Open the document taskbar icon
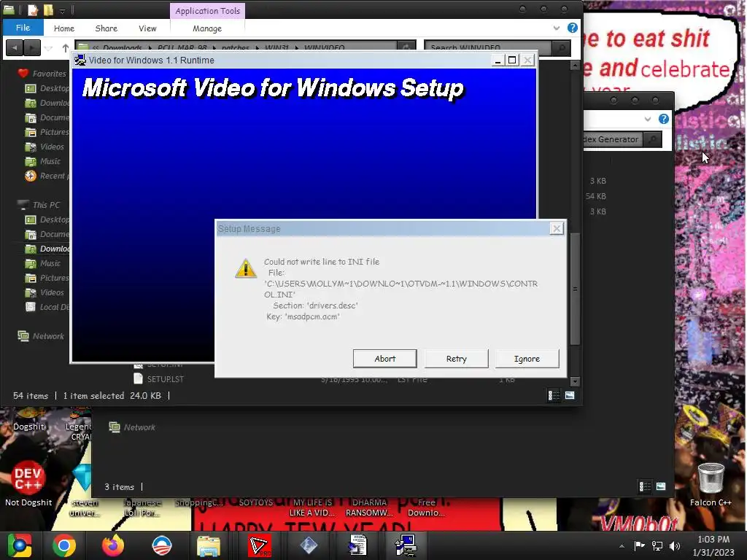Viewport: 747px width, 560px height. tap(357, 545)
